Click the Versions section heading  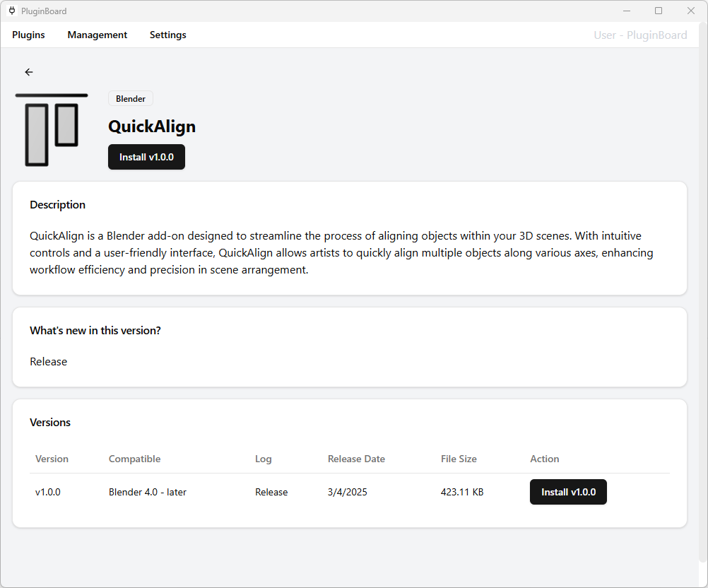point(50,422)
